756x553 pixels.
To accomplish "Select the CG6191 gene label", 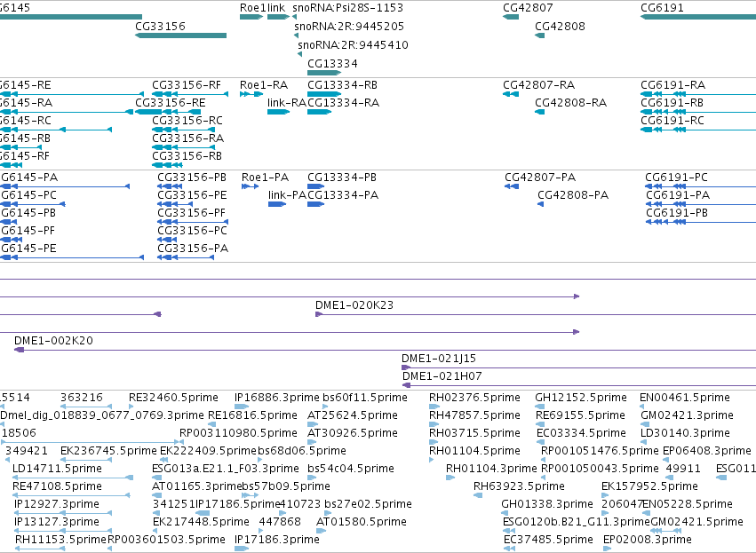I will point(662,8).
